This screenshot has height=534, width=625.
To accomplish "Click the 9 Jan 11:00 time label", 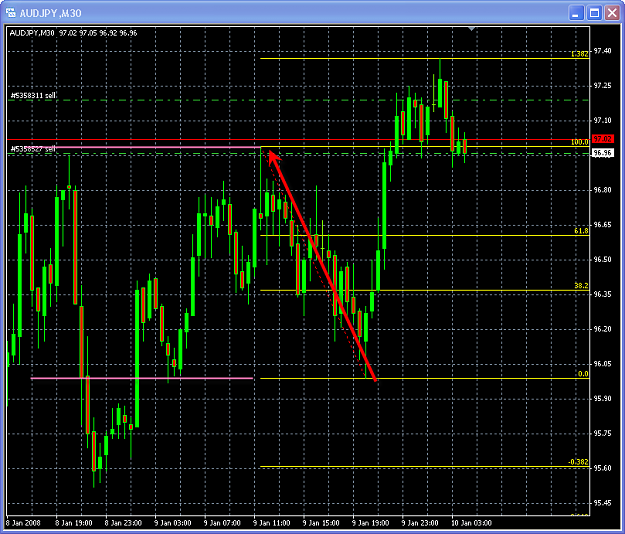I will click(x=271, y=523).
